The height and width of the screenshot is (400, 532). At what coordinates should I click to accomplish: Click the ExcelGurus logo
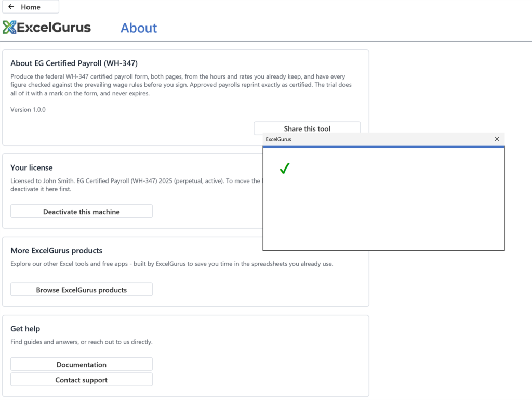point(47,28)
